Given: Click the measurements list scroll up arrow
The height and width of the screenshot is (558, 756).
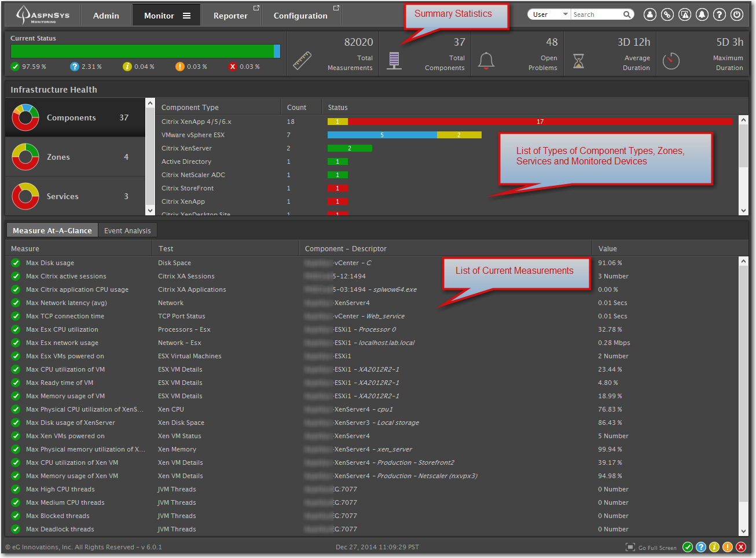Looking at the screenshot, I should point(744,261).
